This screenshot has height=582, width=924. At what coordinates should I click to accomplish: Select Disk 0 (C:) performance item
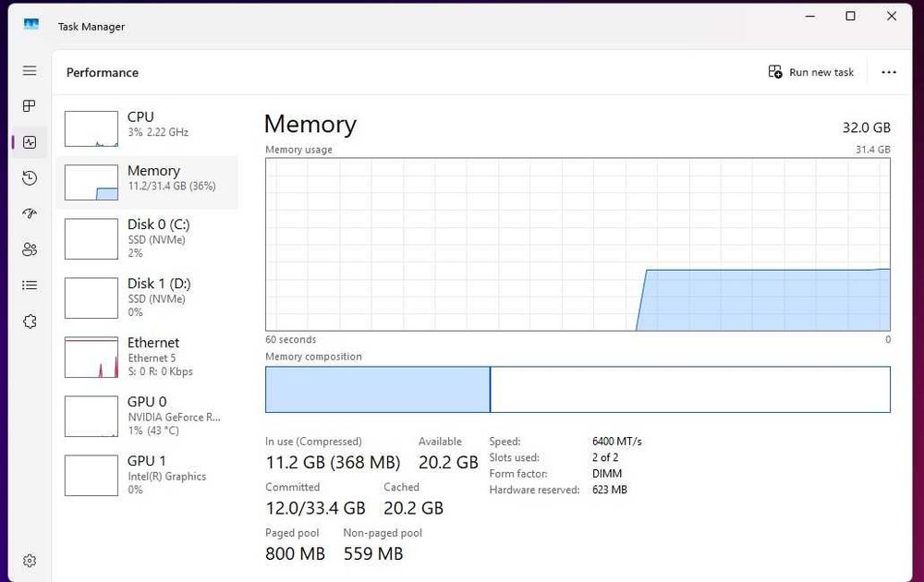pos(148,238)
